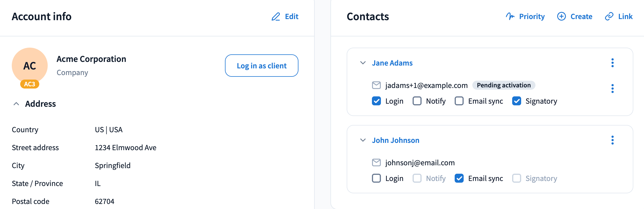
Task: Uncheck Signatory for Jane Adams
Action: 516,101
